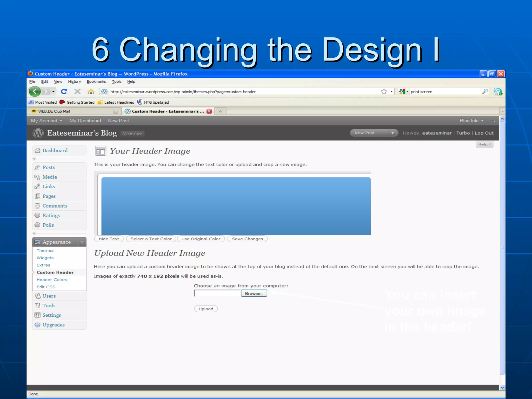Bookmark page with star icon
Image resolution: width=532 pixels, height=399 pixels.
384,91
